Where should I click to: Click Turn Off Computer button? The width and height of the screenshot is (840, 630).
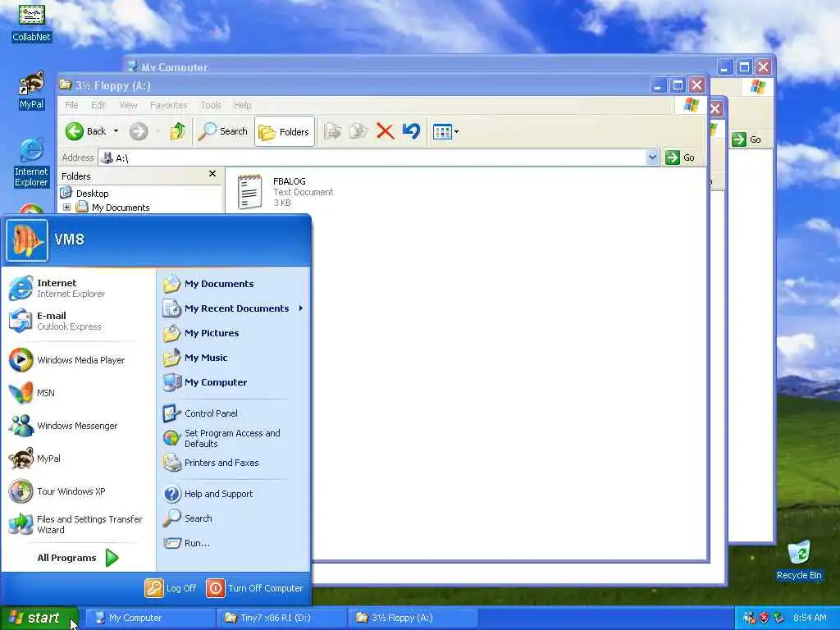(x=254, y=587)
